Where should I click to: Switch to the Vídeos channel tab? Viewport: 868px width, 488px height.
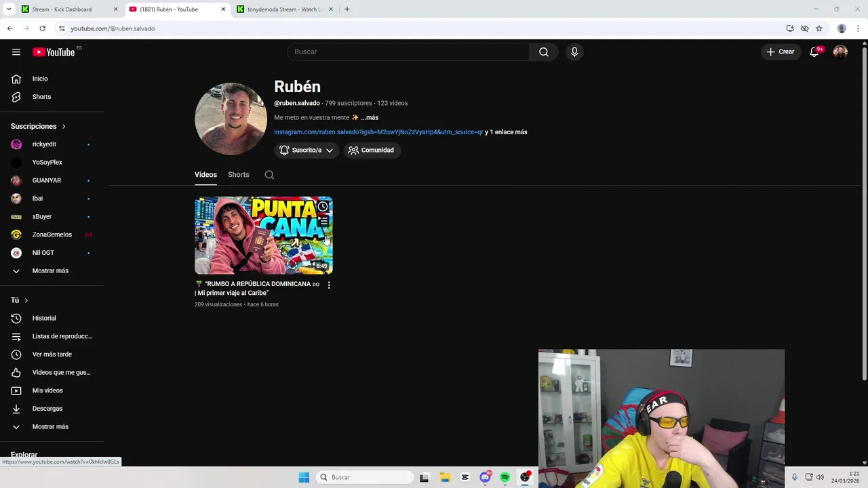point(205,175)
